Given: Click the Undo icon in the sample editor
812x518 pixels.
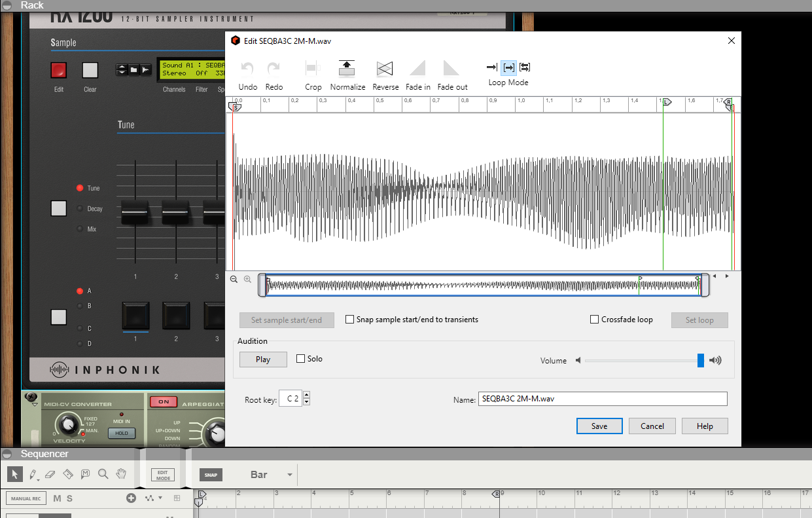Looking at the screenshot, I should click(x=247, y=68).
